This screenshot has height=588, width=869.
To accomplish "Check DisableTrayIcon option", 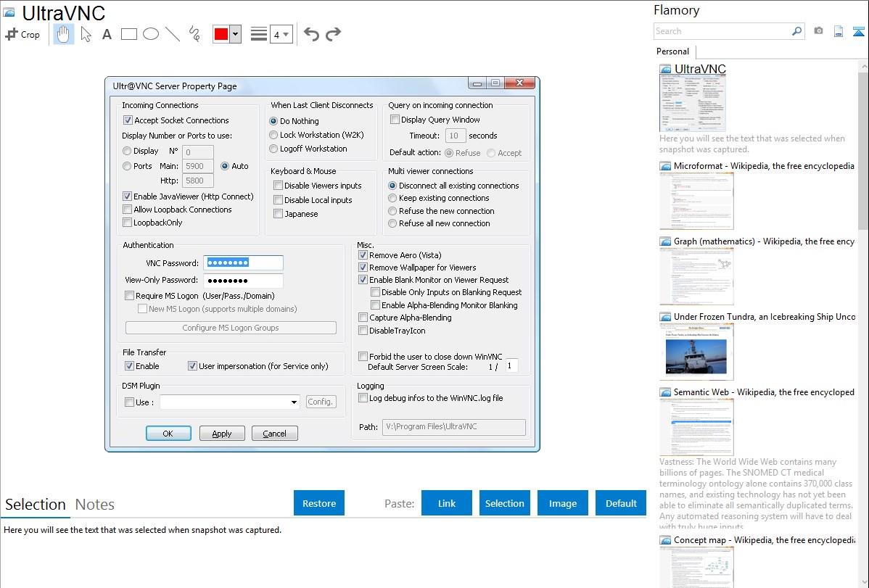I will tap(363, 331).
